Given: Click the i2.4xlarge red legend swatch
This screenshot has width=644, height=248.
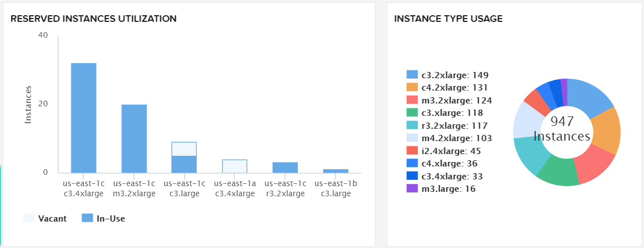Looking at the screenshot, I should tap(412, 151).
